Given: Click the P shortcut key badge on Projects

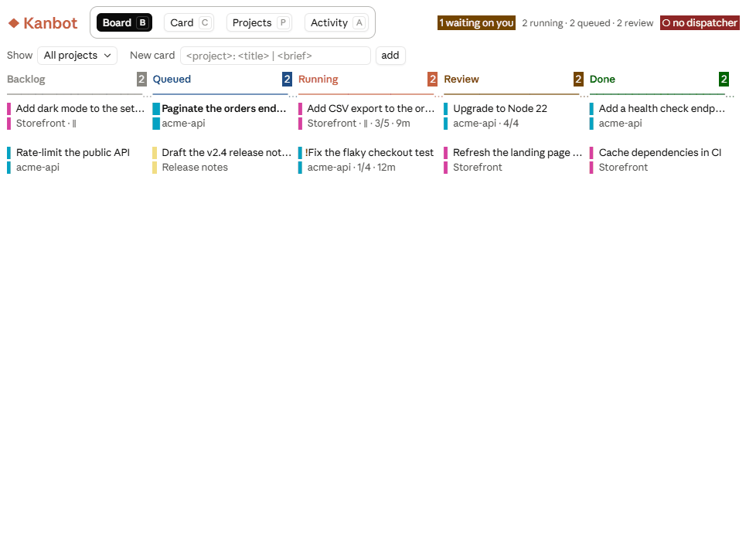Looking at the screenshot, I should click(x=283, y=22).
